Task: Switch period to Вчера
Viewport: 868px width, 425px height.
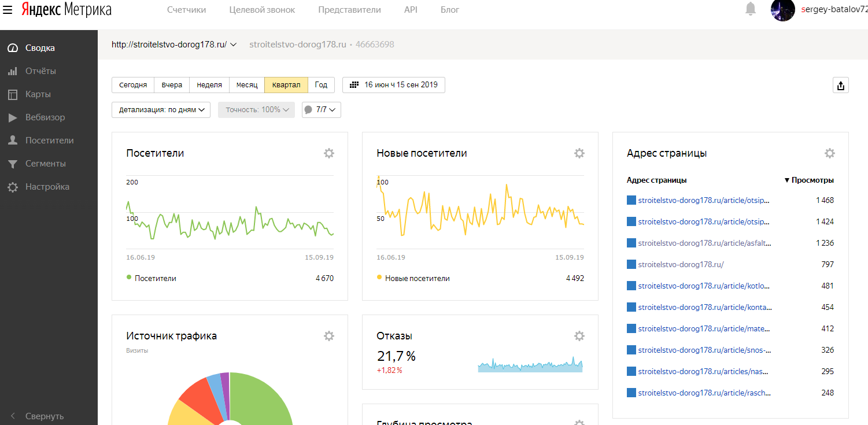Action: click(x=172, y=85)
